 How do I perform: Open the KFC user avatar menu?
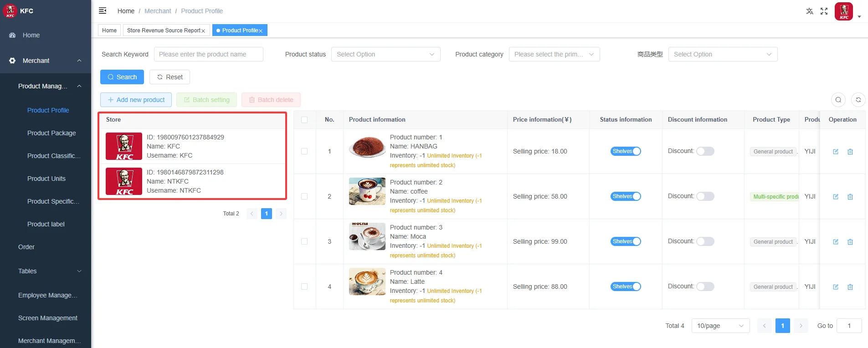click(x=844, y=11)
